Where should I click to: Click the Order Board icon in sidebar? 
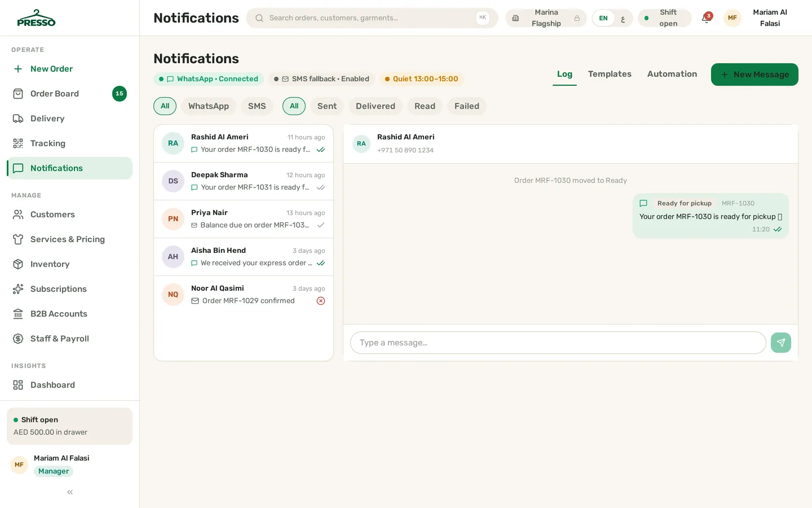(x=18, y=94)
